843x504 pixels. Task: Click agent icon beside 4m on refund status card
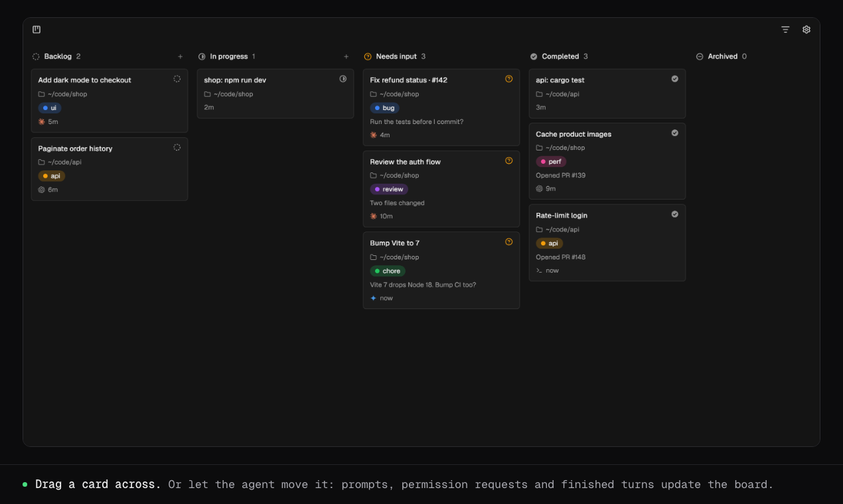pyautogui.click(x=373, y=135)
